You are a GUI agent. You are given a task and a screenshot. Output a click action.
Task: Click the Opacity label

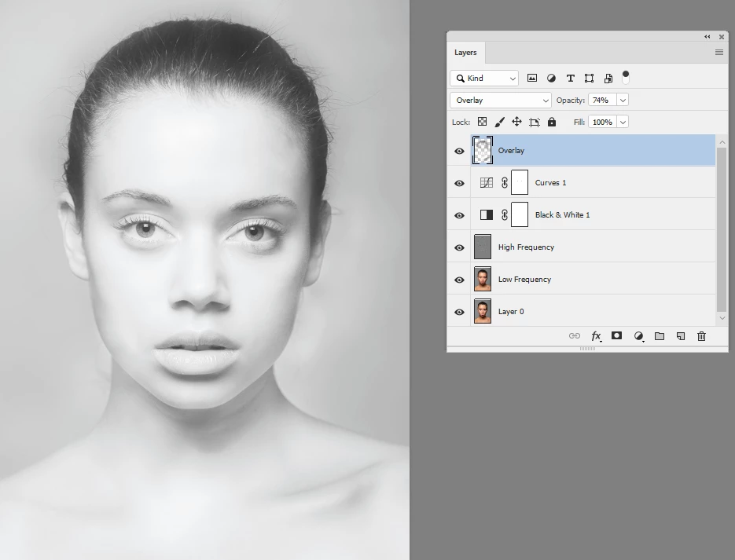[571, 101]
